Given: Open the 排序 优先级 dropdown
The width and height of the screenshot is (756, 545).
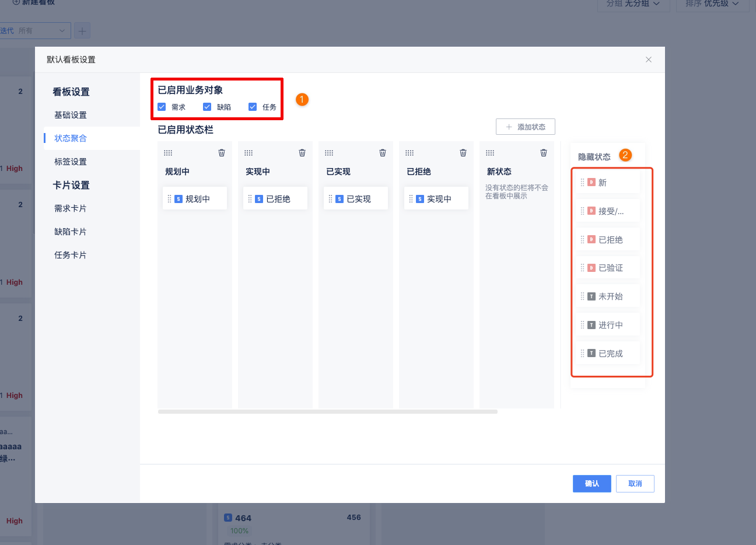Looking at the screenshot, I should (x=712, y=4).
